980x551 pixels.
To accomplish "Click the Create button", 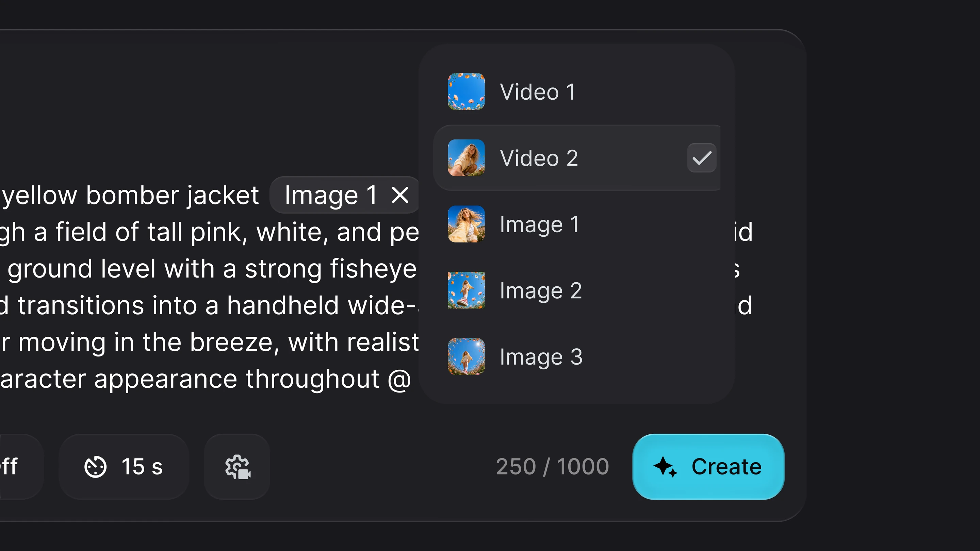I will click(x=708, y=467).
